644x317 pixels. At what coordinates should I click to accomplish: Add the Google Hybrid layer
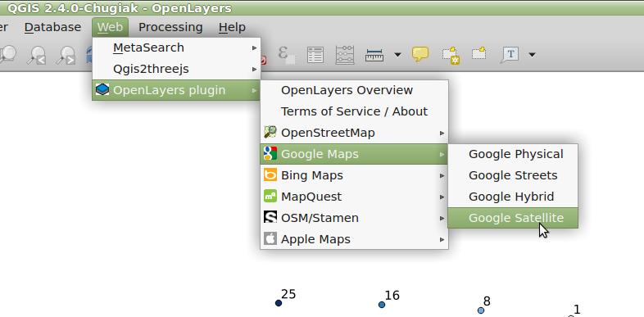point(513,197)
